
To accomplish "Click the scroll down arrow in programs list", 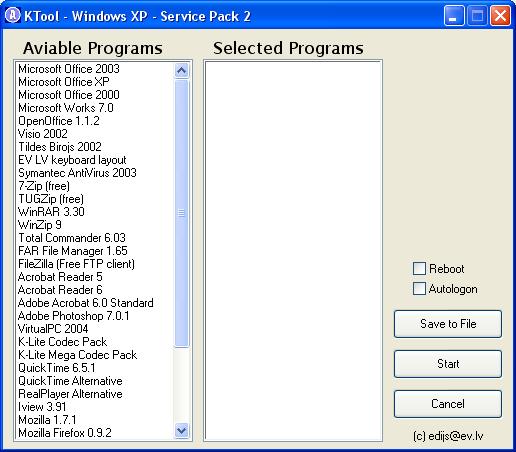I will 181,431.
